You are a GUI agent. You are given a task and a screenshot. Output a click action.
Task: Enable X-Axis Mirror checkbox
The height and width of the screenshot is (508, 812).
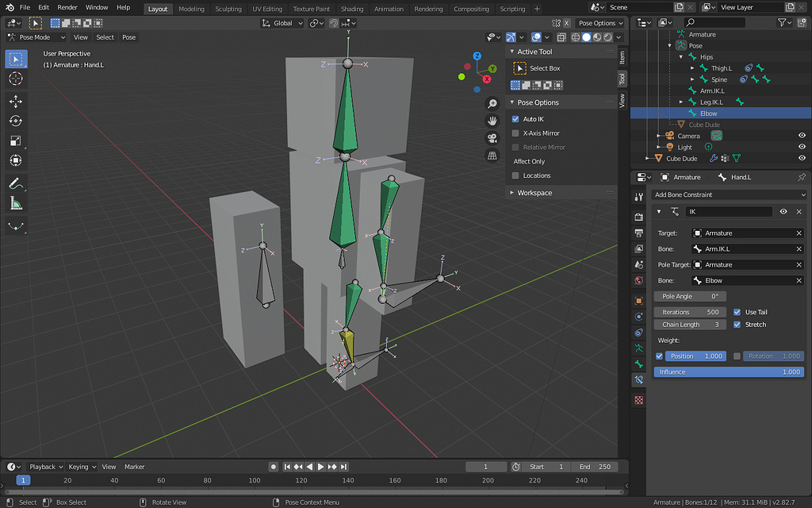point(515,133)
